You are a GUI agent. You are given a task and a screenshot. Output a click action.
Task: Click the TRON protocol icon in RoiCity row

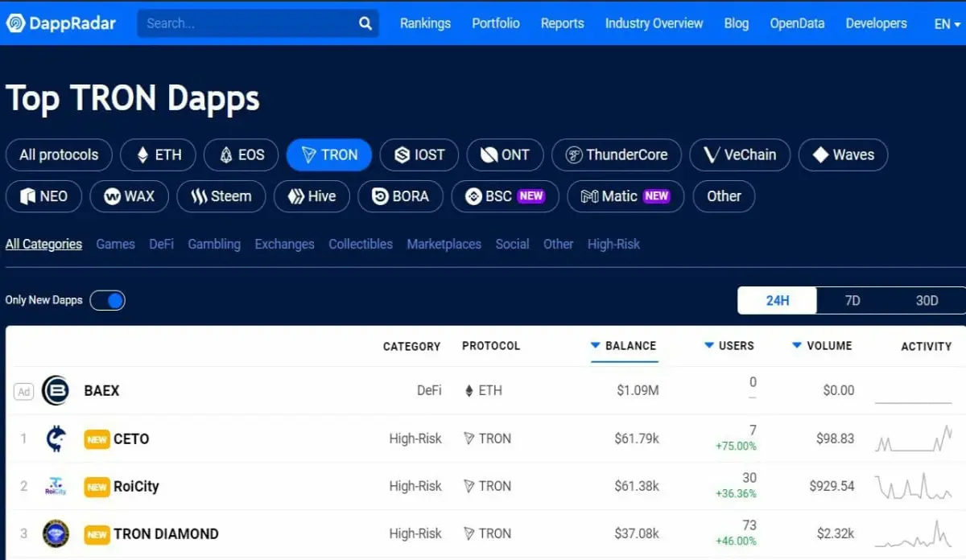pyautogui.click(x=469, y=486)
